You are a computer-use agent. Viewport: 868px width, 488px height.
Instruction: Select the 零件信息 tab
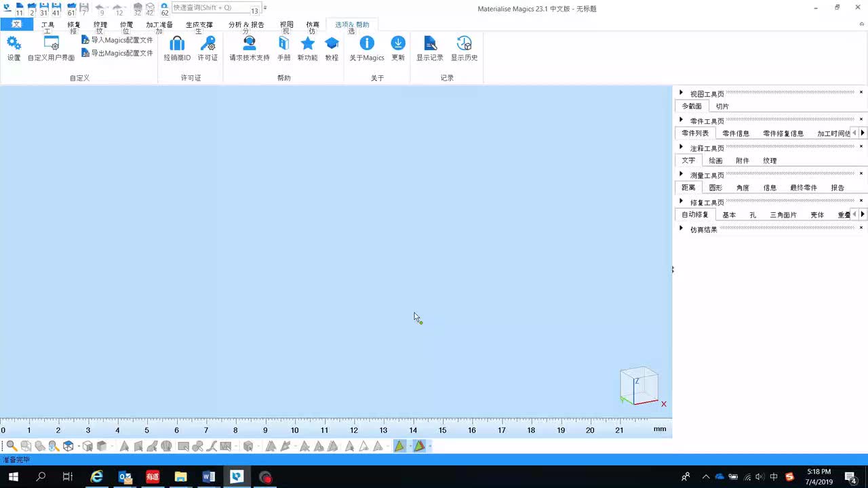(736, 134)
